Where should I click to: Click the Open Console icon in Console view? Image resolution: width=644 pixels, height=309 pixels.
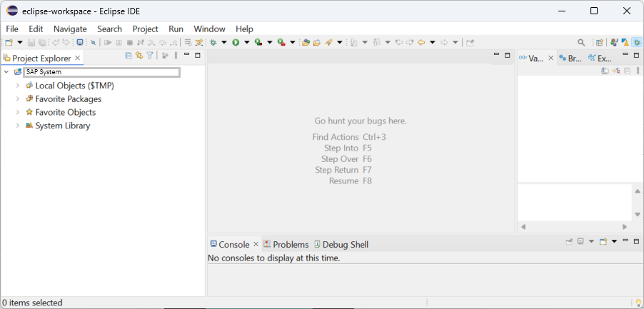click(x=603, y=242)
